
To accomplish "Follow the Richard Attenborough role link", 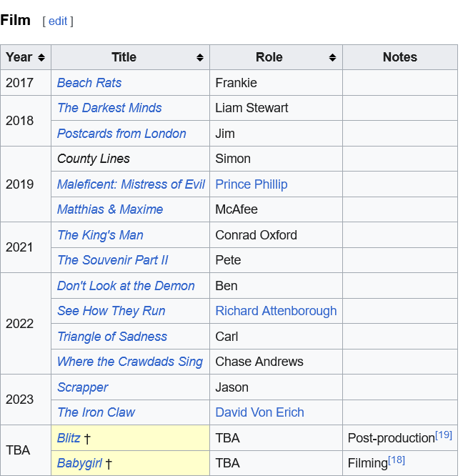I will click(276, 311).
